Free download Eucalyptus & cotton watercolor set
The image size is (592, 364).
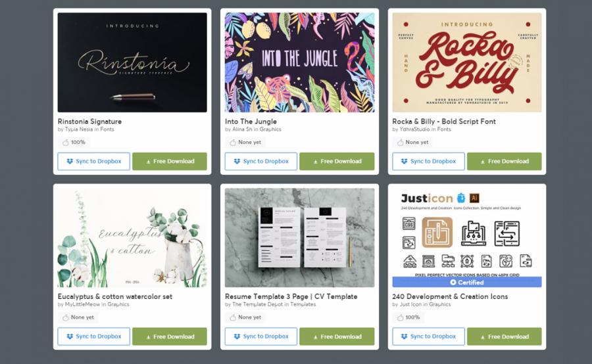(170, 336)
